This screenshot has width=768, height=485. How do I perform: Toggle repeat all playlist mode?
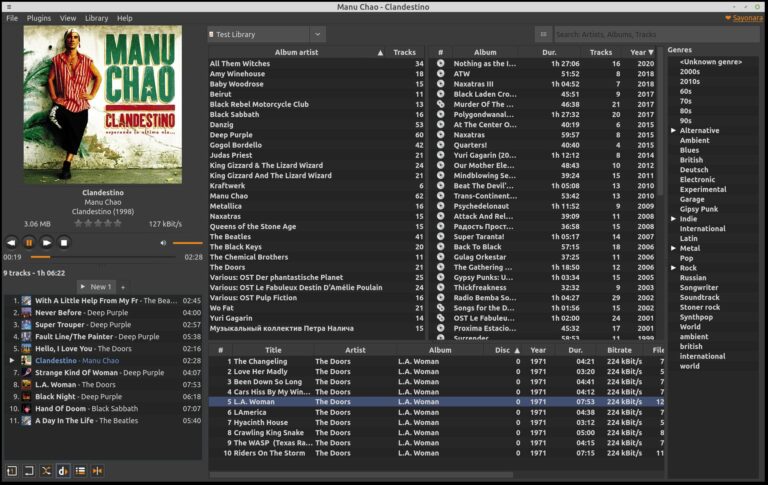pos(29,471)
